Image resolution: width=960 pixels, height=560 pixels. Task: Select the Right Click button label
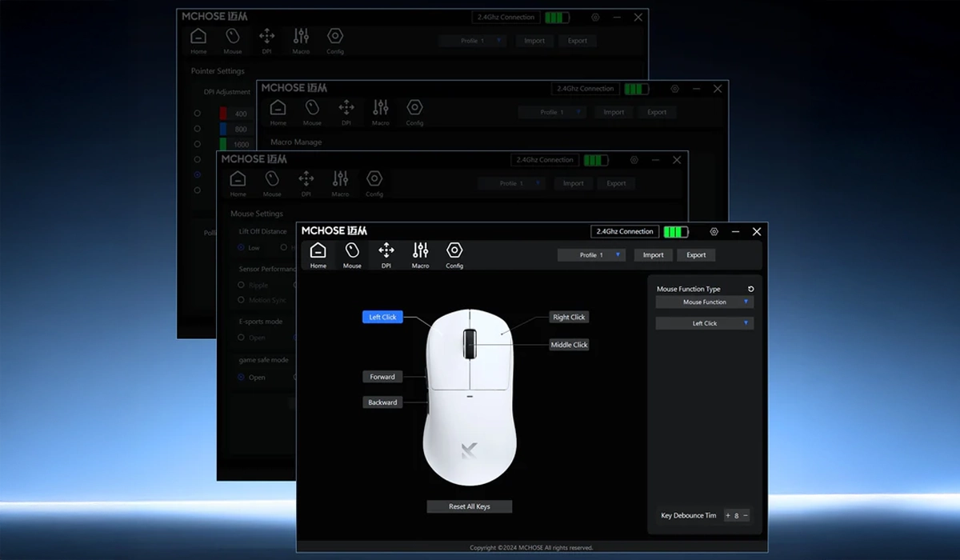click(569, 317)
